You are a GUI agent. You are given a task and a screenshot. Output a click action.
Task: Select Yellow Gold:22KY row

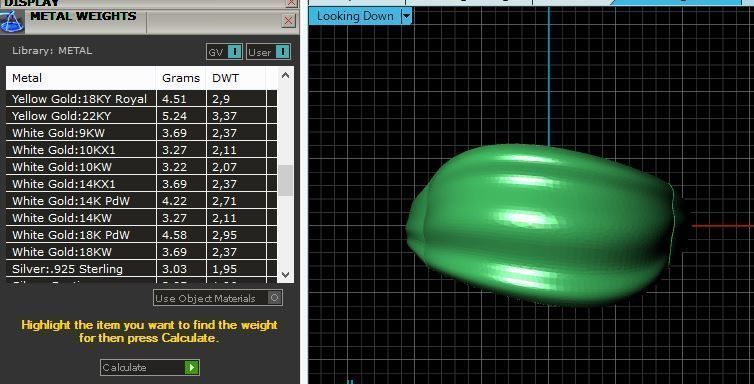(141, 116)
